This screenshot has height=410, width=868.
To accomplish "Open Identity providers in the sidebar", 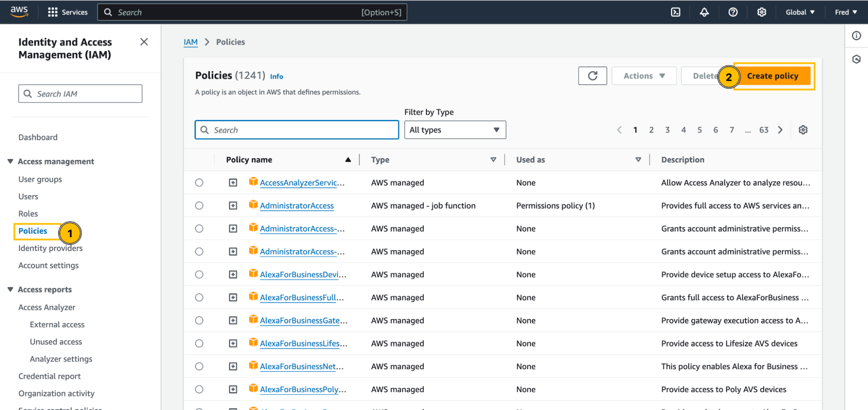I will 50,248.
